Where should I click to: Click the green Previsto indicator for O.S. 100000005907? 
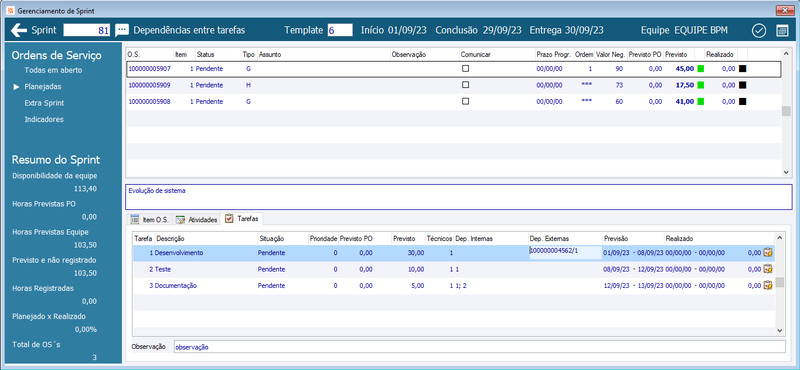tap(701, 68)
